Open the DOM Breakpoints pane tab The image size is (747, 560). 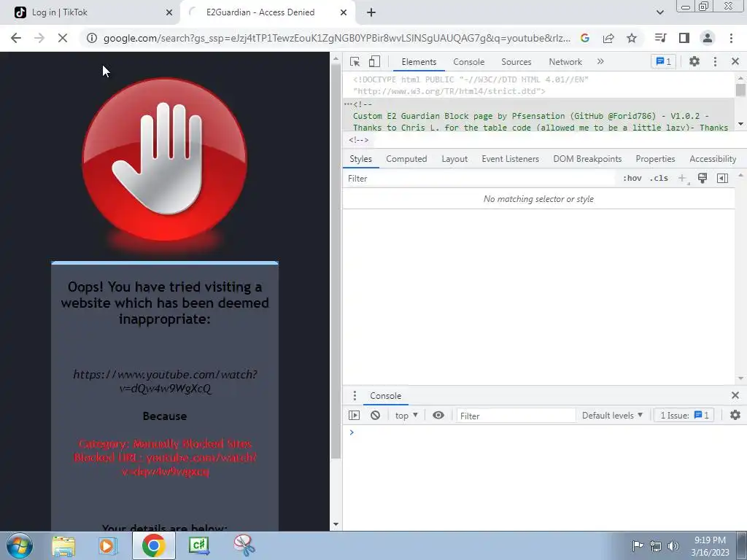[587, 159]
